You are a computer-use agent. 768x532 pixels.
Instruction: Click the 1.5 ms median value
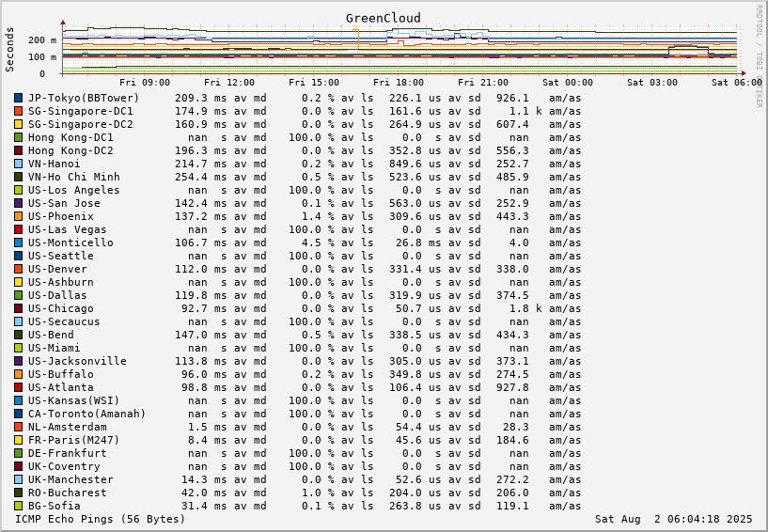(207, 427)
